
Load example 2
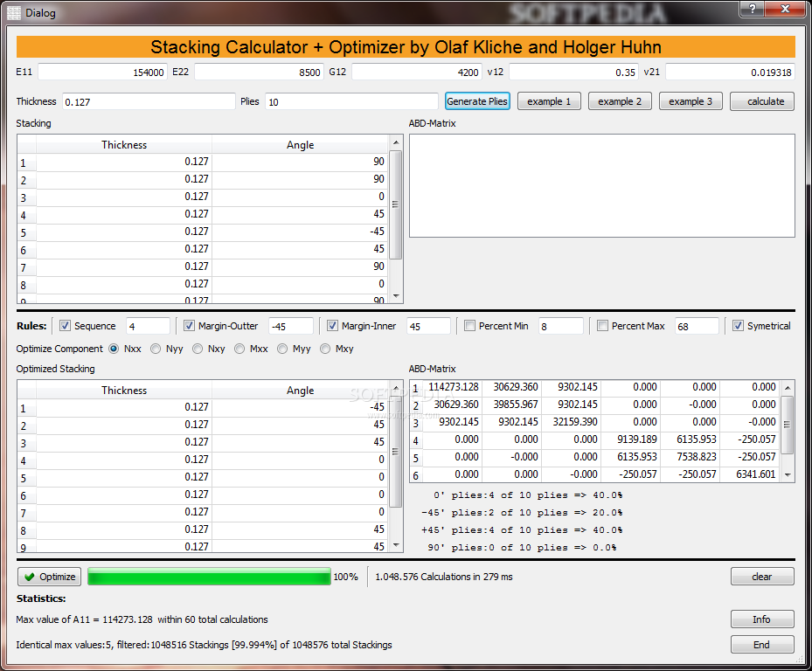click(620, 101)
